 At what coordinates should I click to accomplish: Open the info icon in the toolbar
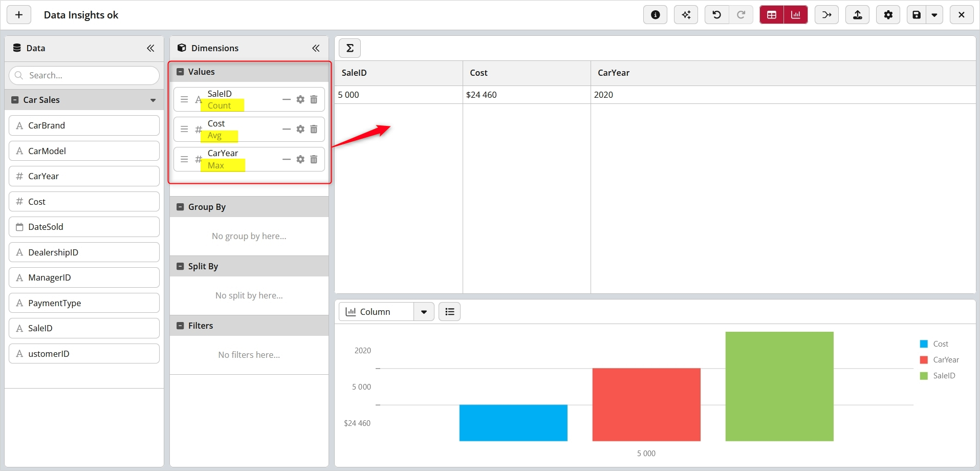coord(655,15)
